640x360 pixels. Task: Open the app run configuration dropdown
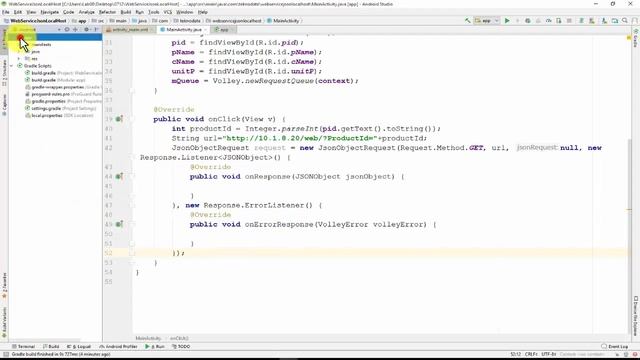(x=487, y=20)
